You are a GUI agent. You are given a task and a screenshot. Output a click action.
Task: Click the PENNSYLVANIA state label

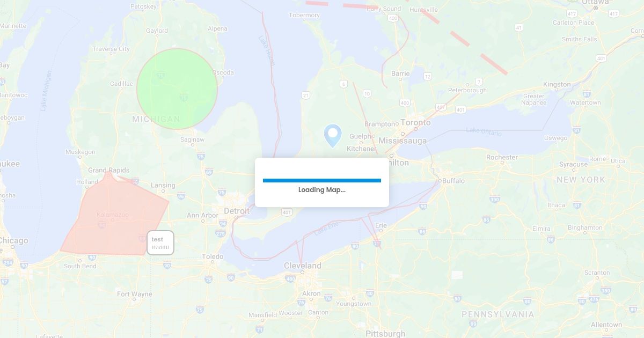tap(498, 314)
